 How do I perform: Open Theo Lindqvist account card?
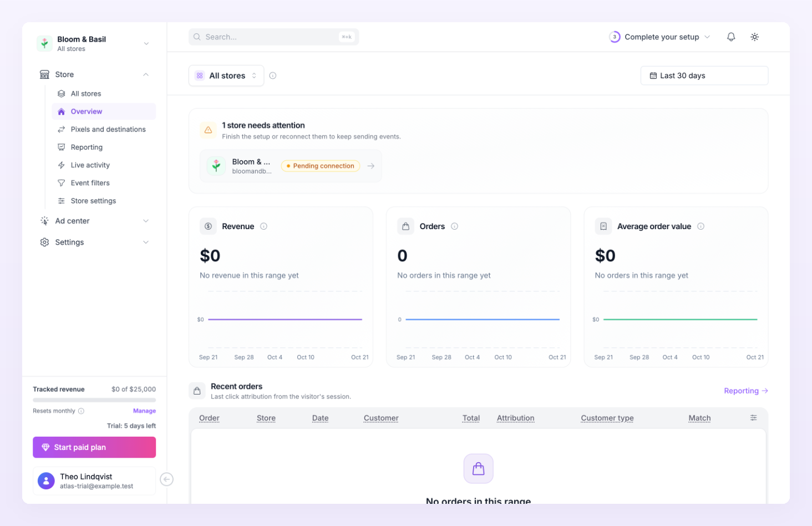click(x=94, y=481)
